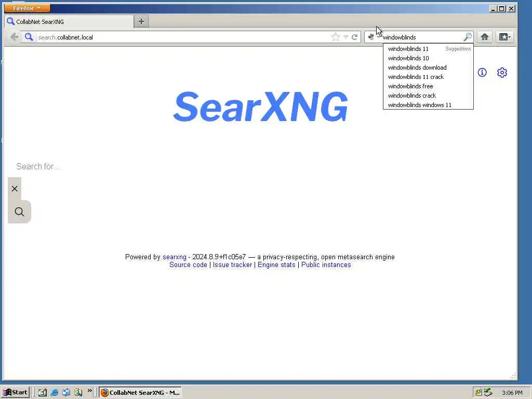
Task: Clear the query with the X button
Action: click(15, 189)
